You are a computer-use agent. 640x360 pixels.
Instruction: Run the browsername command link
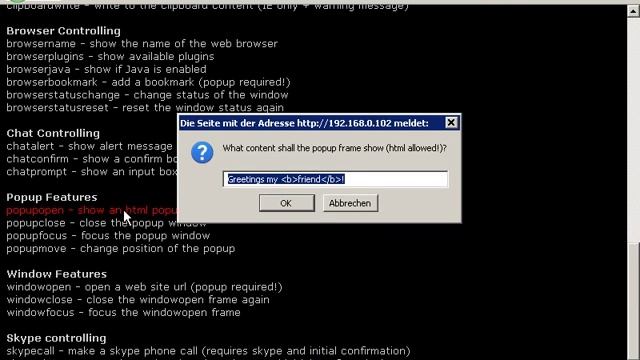point(142,44)
